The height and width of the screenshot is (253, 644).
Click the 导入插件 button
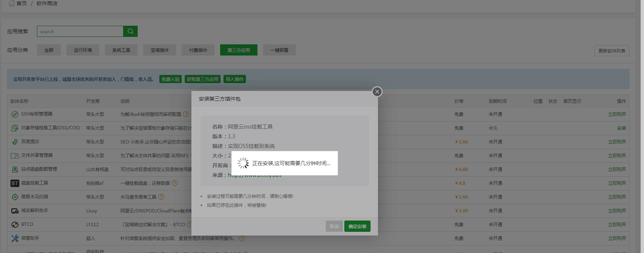[x=235, y=79]
